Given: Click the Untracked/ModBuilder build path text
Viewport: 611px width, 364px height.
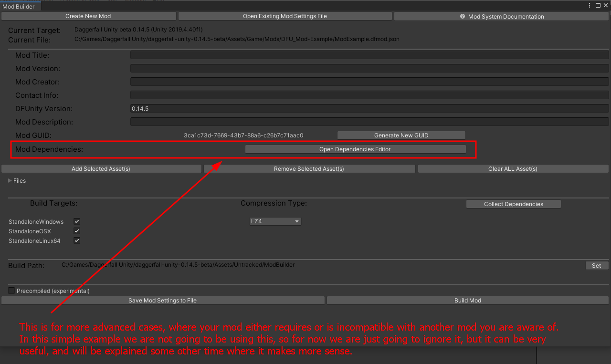Looking at the screenshot, I should pos(178,265).
